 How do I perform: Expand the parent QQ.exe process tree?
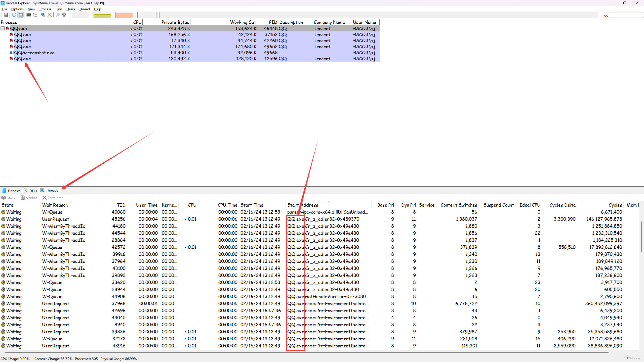click(x=4, y=28)
